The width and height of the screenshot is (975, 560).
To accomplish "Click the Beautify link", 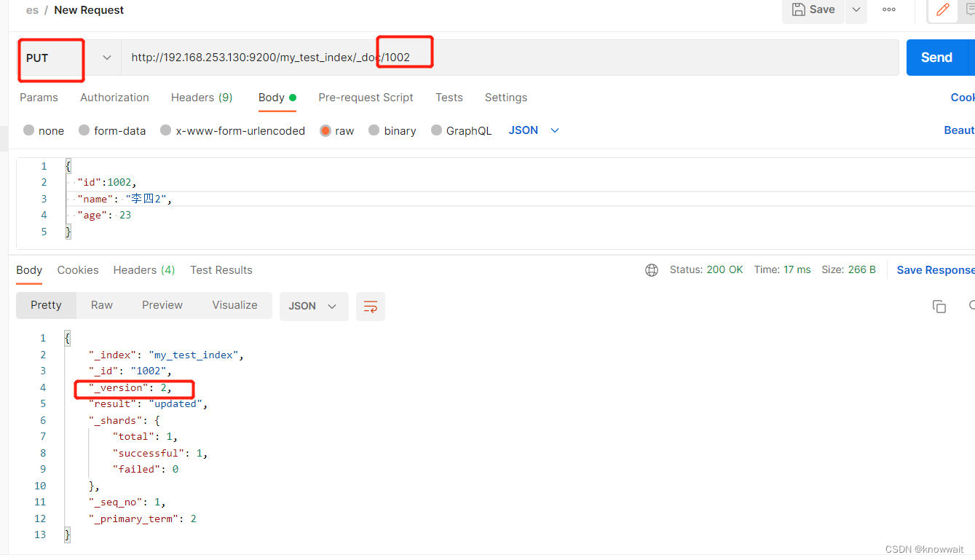I will pos(959,130).
